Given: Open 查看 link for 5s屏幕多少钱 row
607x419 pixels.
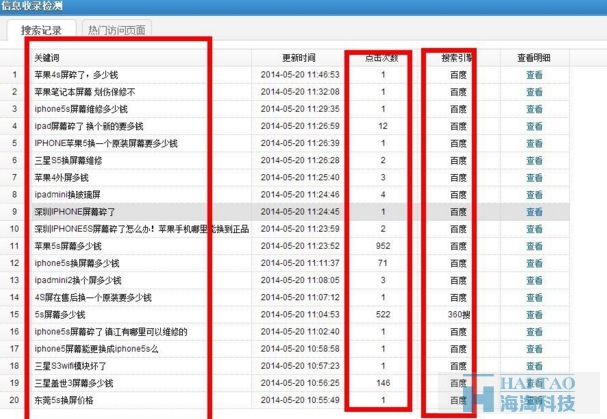Looking at the screenshot, I should [534, 314].
